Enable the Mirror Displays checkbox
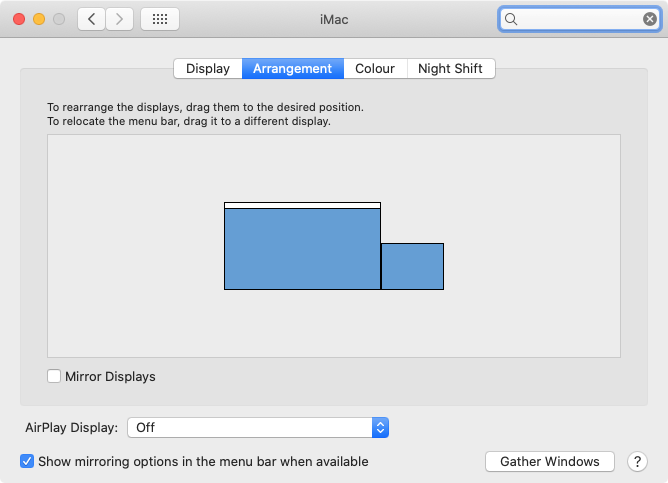 pos(54,376)
